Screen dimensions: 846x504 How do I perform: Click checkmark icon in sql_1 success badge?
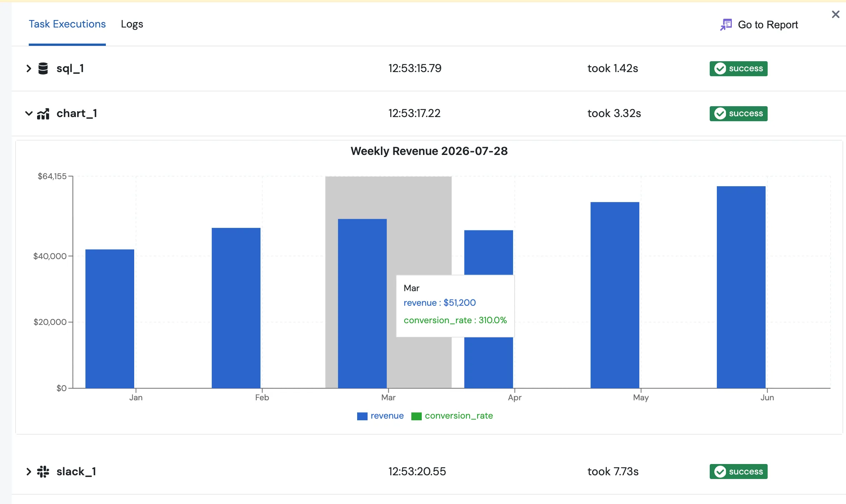720,68
